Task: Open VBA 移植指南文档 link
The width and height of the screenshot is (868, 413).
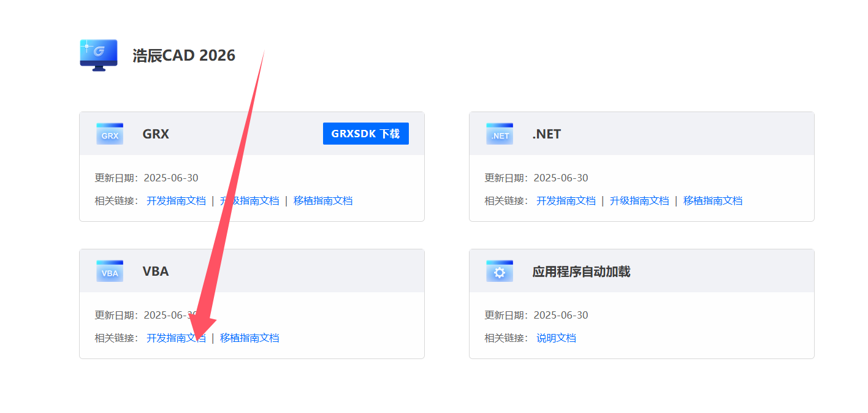Action: pos(249,338)
